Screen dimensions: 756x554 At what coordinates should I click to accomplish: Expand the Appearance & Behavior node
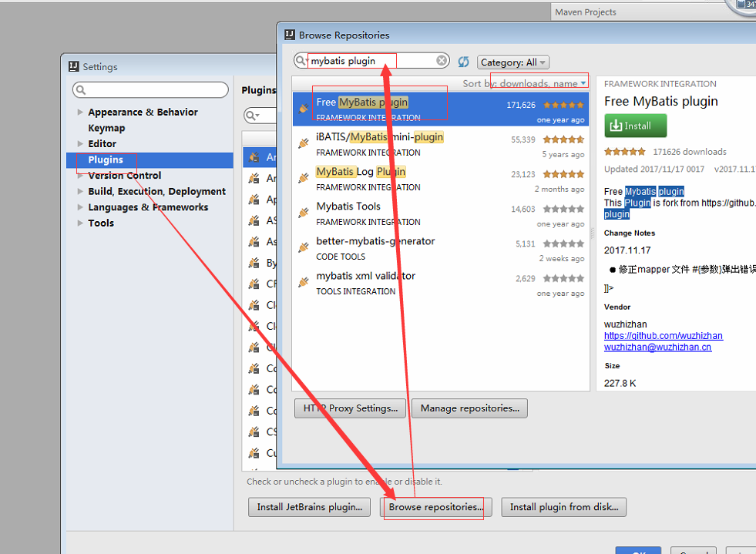[80, 112]
